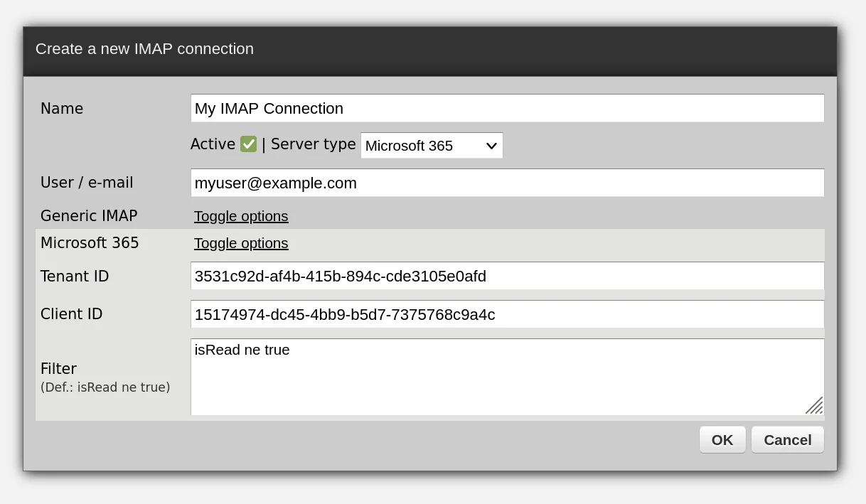Cancel the IMAP connection dialog
This screenshot has width=866, height=504.
(x=787, y=440)
